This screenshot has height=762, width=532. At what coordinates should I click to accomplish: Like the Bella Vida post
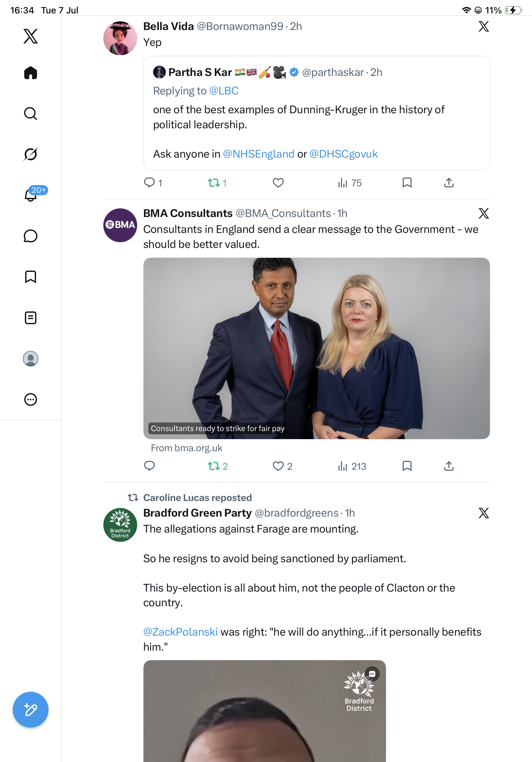click(278, 183)
